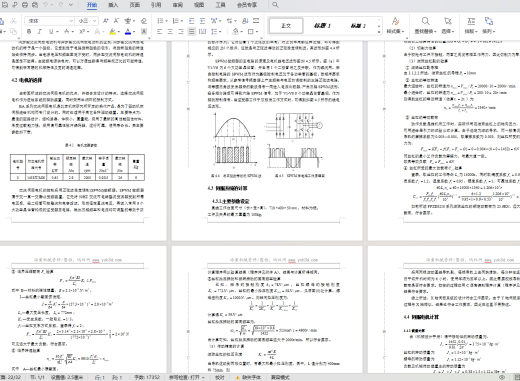Click the Undo arrow icon
This screenshot has height=381, width=520.
coord(46,5)
